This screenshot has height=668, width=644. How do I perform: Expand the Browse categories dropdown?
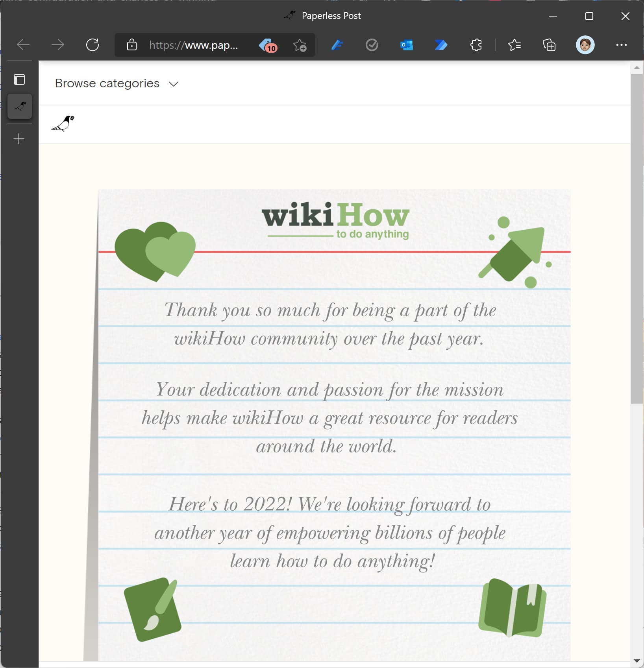[x=117, y=83]
